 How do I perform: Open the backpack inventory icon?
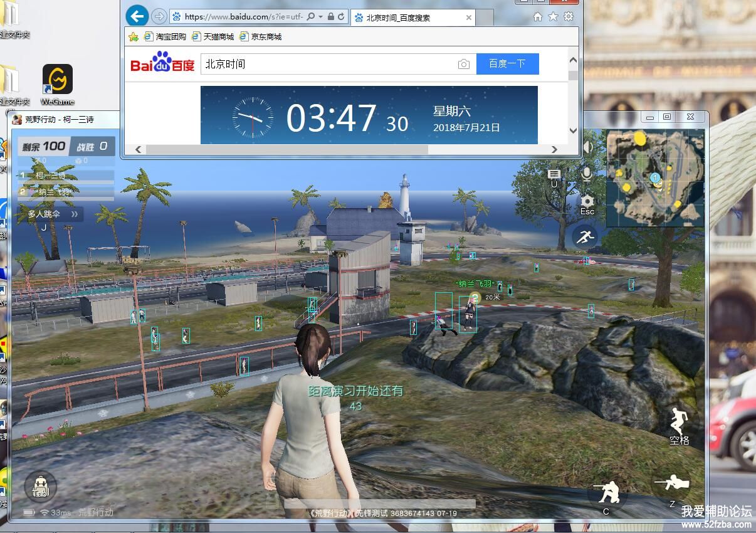(x=41, y=487)
